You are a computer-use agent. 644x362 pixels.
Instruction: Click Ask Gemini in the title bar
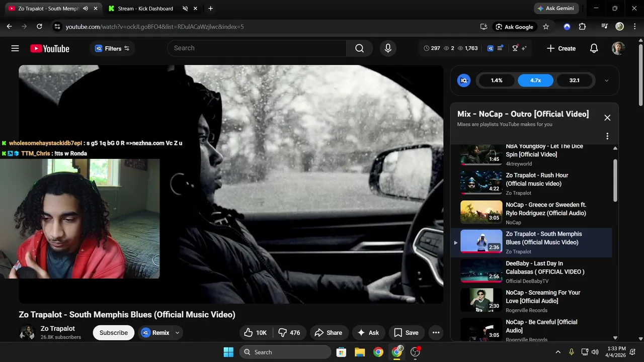[556, 9]
